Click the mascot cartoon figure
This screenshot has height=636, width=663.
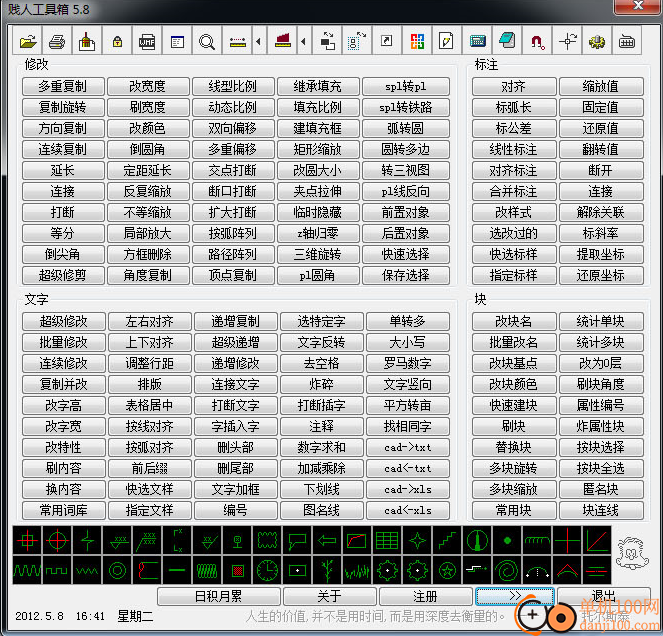point(632,553)
